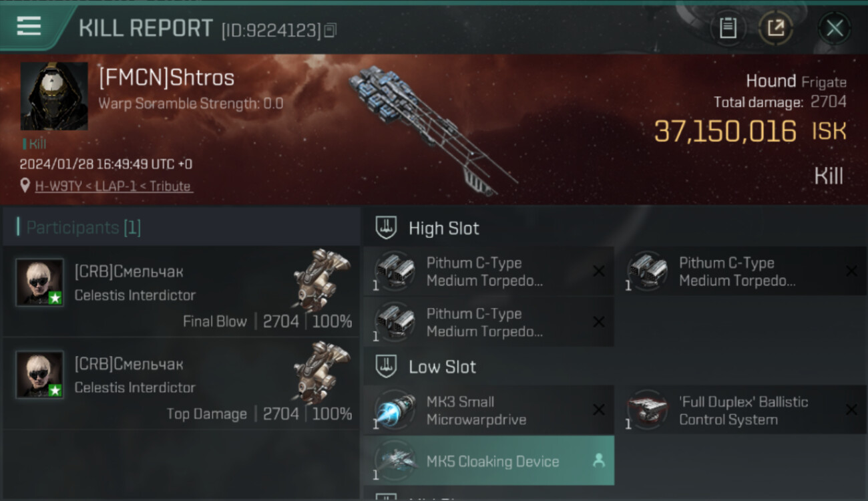Open the clipboard icon in header
Image resolution: width=868 pixels, height=501 pixels.
coord(728,28)
